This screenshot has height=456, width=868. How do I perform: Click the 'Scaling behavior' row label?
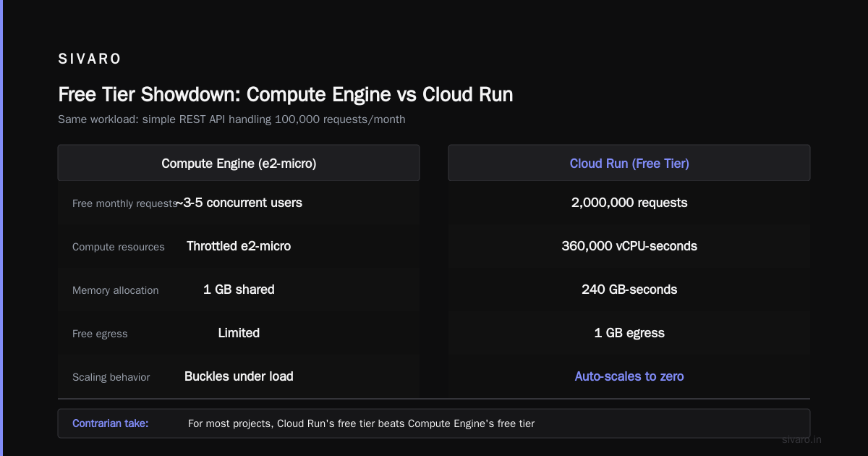(x=111, y=377)
